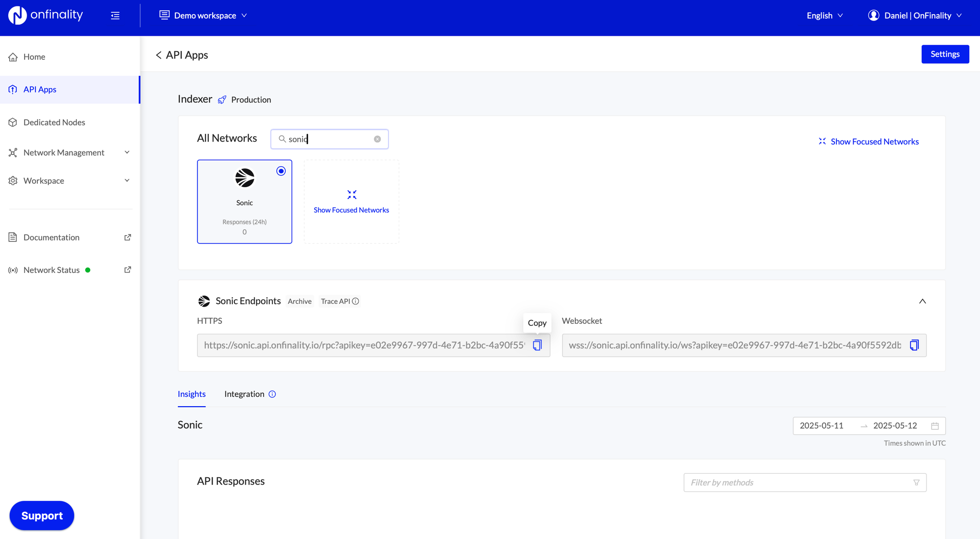The image size is (980, 539).
Task: Collapse the Sonic Endpoints panel
Action: point(923,301)
